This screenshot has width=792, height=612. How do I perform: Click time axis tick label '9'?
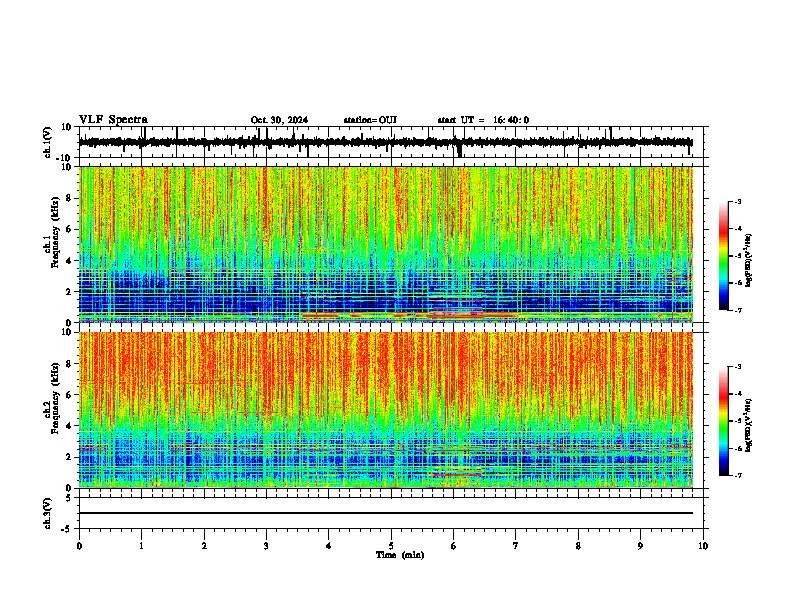tap(640, 546)
